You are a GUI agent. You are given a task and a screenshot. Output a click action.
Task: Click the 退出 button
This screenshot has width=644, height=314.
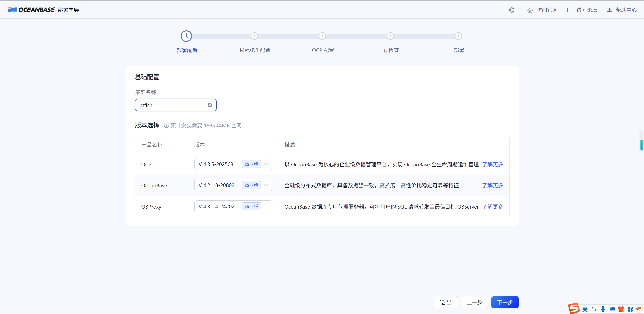pos(446,302)
